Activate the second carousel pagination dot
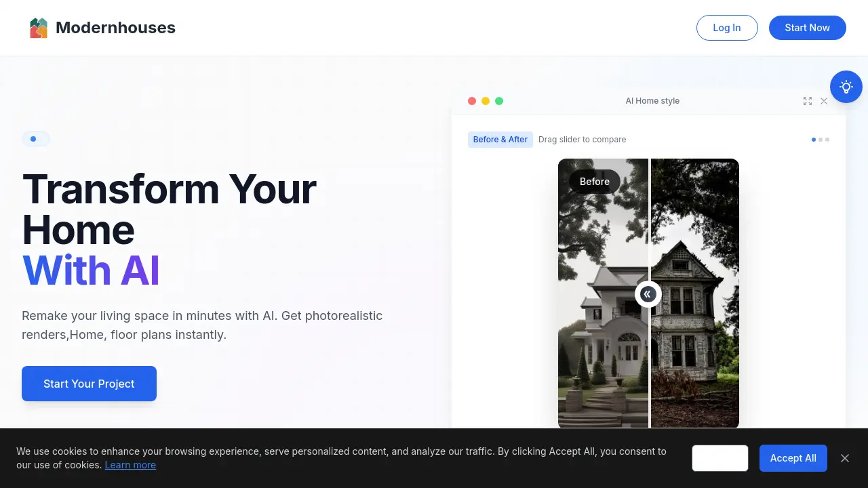This screenshot has width=868, height=488. (821, 140)
